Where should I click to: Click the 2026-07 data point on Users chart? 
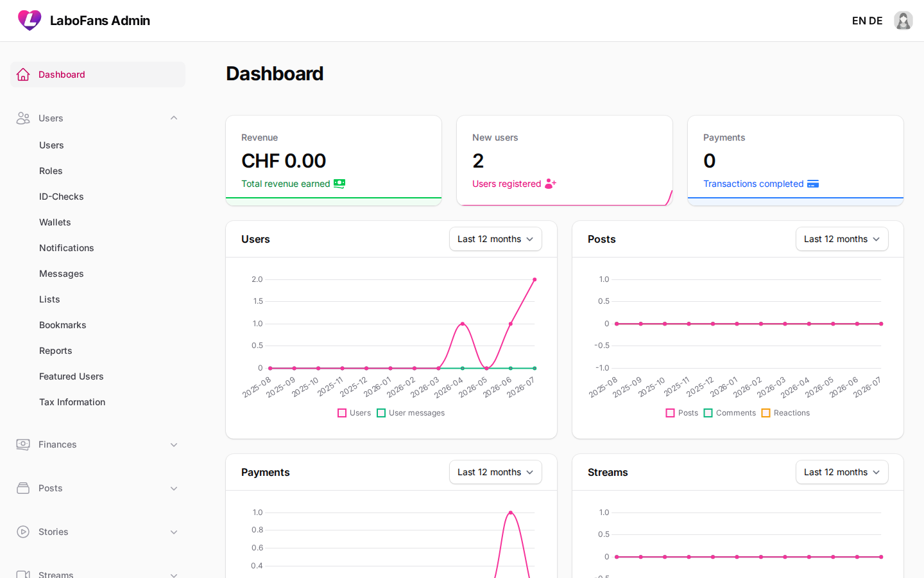535,279
